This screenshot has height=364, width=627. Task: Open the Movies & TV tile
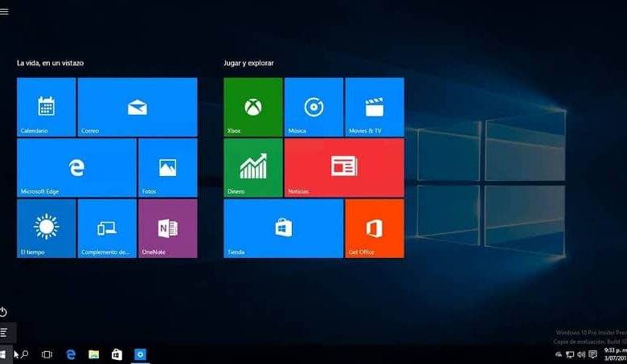(x=375, y=107)
